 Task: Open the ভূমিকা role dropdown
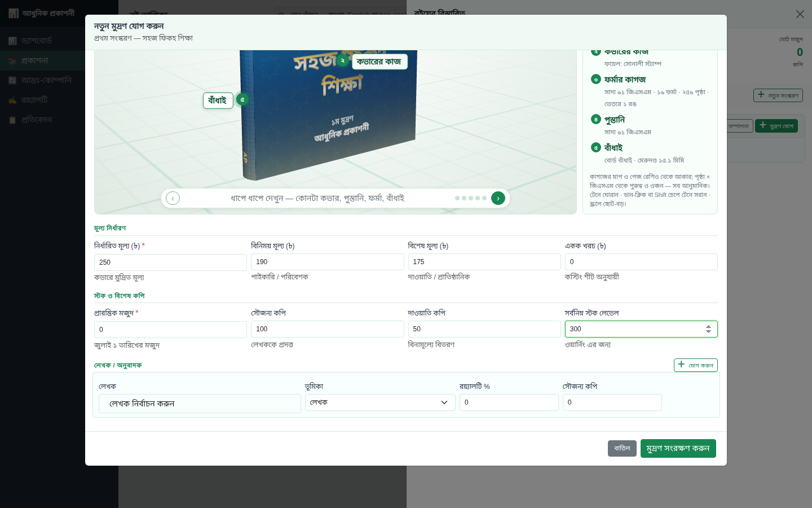380,402
